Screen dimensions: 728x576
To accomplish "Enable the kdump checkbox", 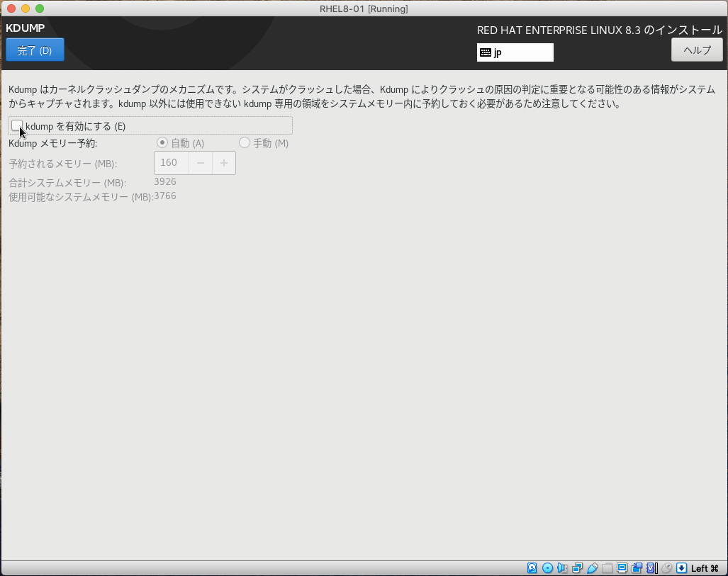I will (x=17, y=125).
